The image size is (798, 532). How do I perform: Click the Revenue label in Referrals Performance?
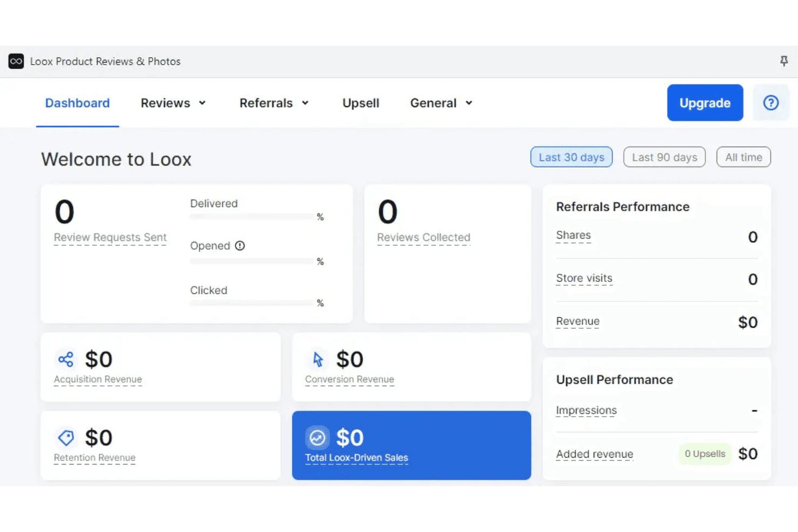(577, 322)
